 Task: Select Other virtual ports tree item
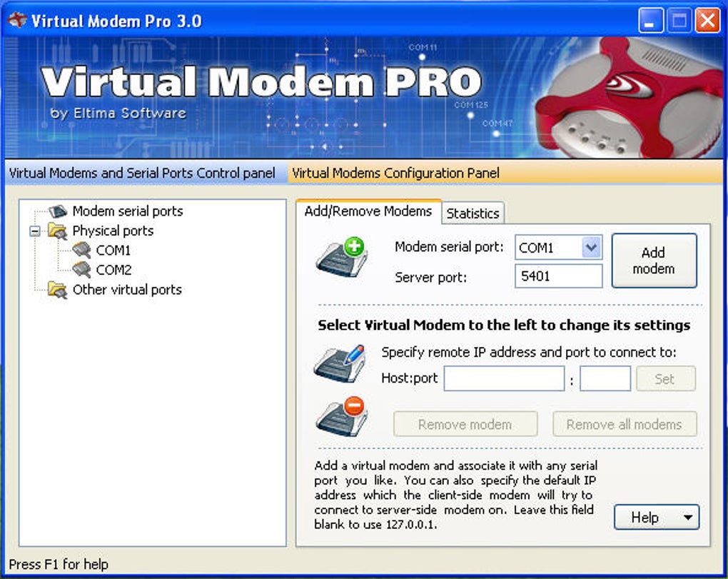(x=127, y=290)
